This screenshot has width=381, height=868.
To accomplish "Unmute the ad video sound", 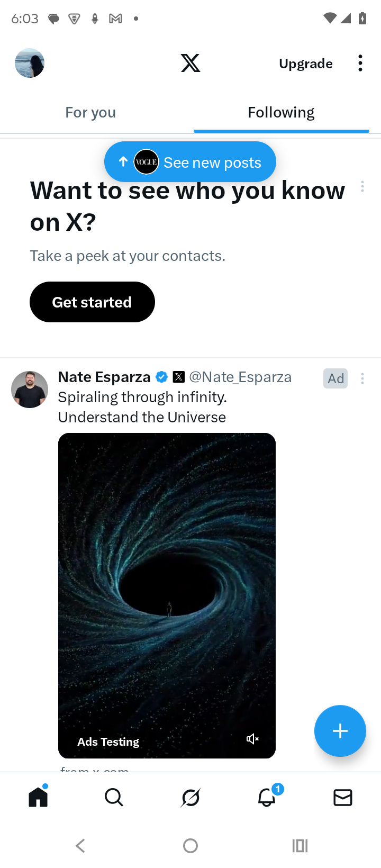I will click(x=252, y=739).
